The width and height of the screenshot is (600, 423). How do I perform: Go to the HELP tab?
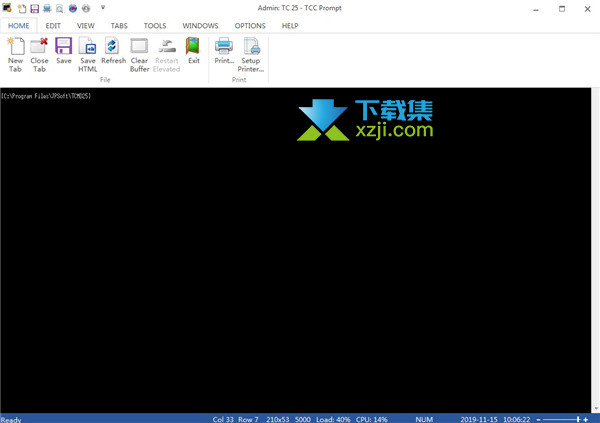(290, 25)
